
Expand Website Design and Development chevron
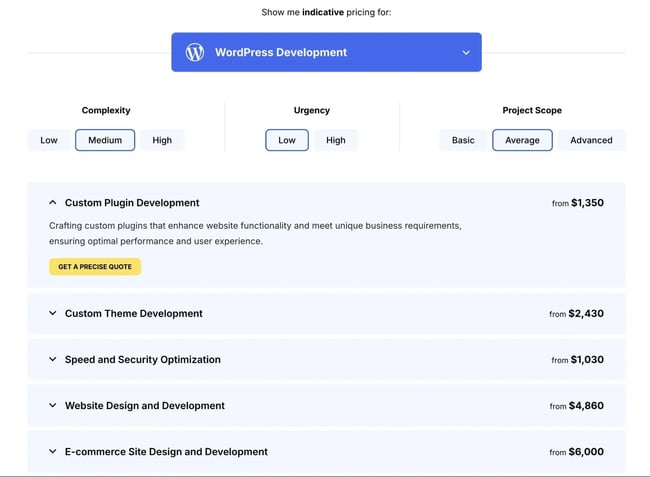tap(53, 406)
